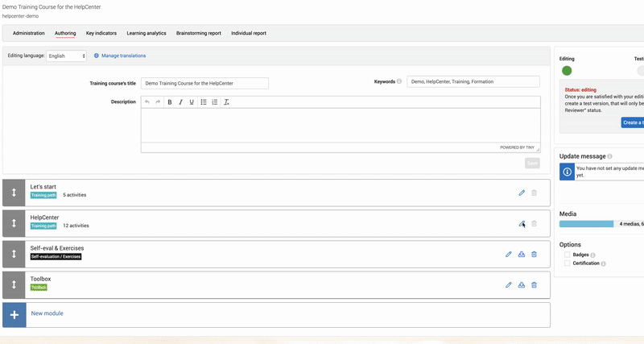
Task: Click the resize grip of description editor
Action: coord(538,150)
